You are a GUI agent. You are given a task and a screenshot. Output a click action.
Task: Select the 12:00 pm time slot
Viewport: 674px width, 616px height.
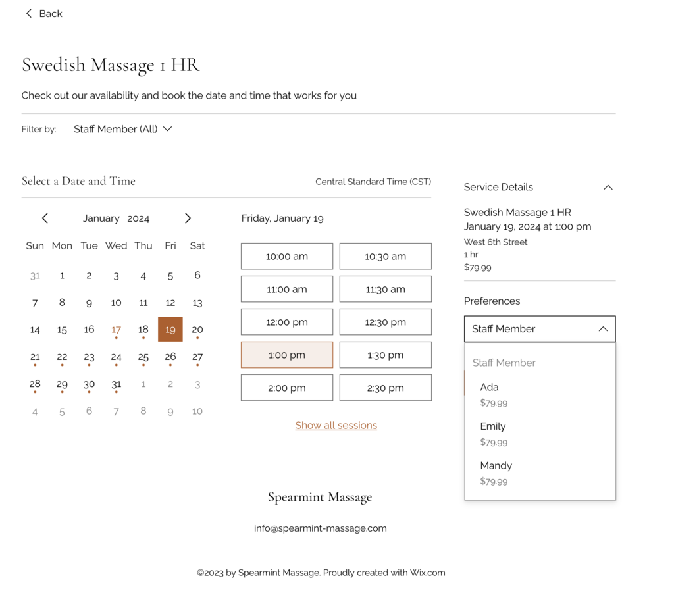(287, 322)
